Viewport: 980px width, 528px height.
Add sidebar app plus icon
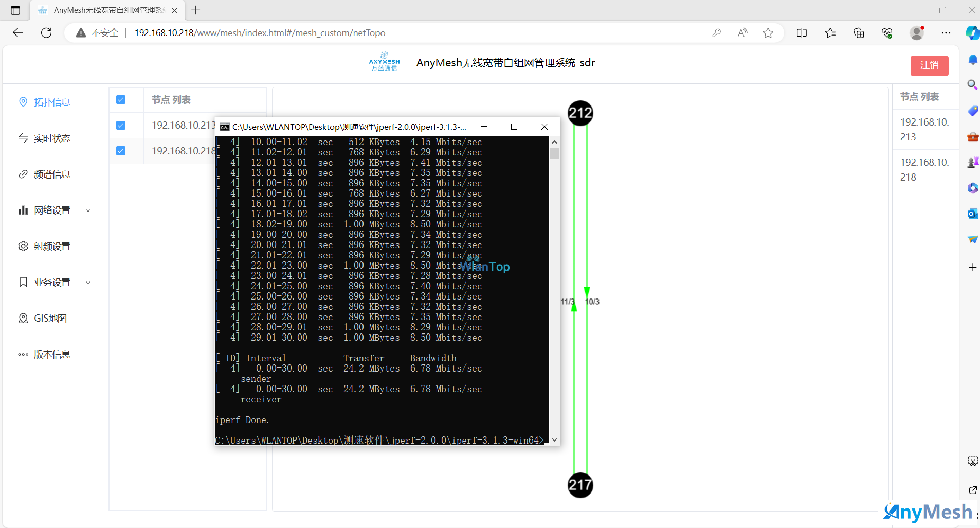point(973,267)
